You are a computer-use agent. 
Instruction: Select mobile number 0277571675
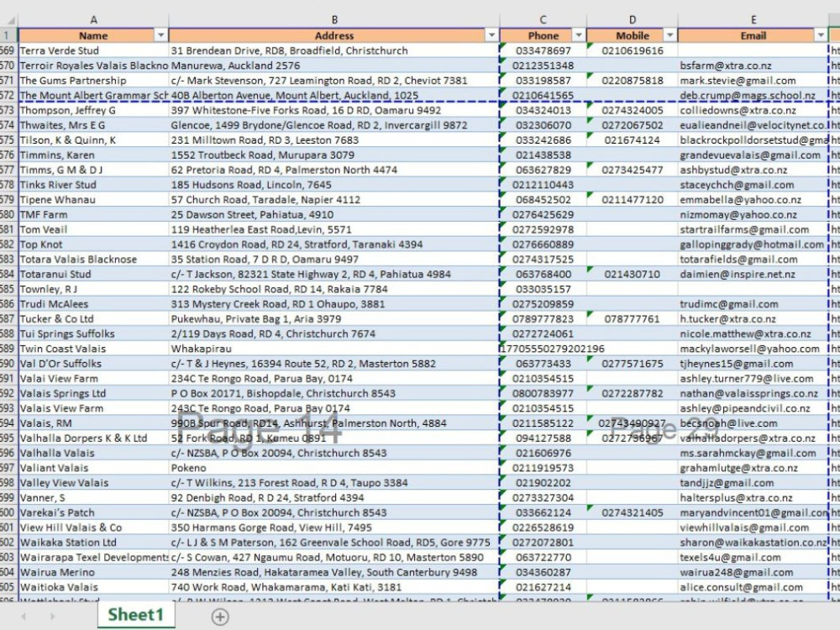[x=633, y=363]
